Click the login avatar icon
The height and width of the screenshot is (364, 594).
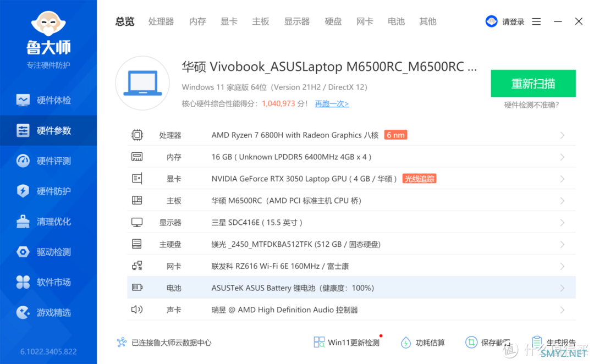491,21
